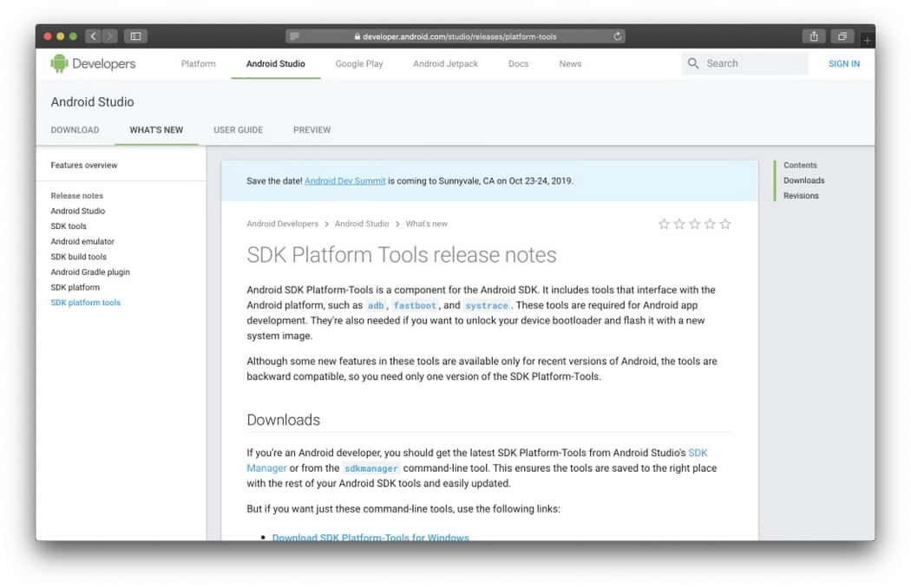Switch to the USER GUIDE tab
The height and width of the screenshot is (588, 911).
[x=239, y=129]
